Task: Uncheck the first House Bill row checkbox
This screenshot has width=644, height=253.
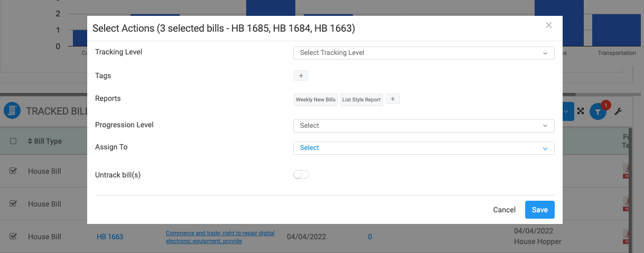Action: pyautogui.click(x=14, y=171)
